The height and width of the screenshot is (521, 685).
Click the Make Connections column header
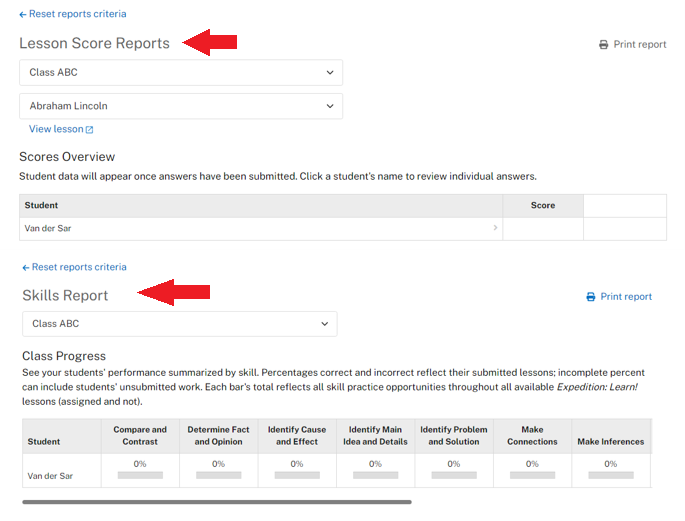coord(532,435)
